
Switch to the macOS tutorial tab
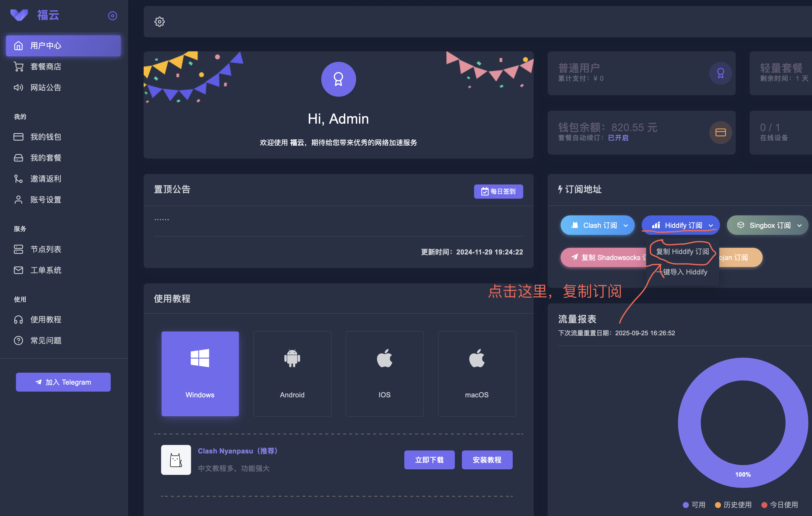(477, 373)
